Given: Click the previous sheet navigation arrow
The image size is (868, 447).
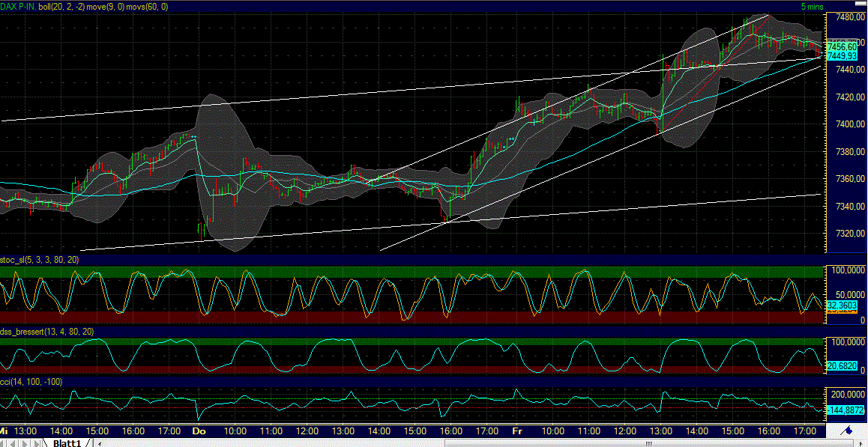Looking at the screenshot, I should coord(12,443).
